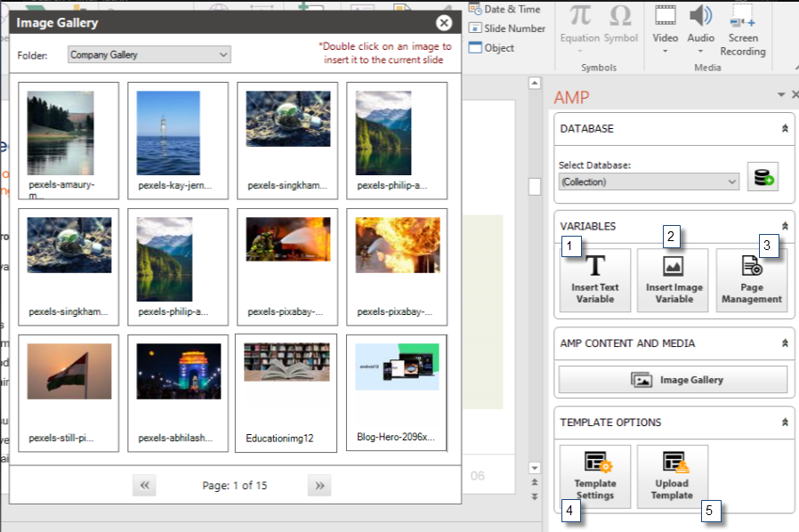Insert Object from ribbon

(x=491, y=48)
